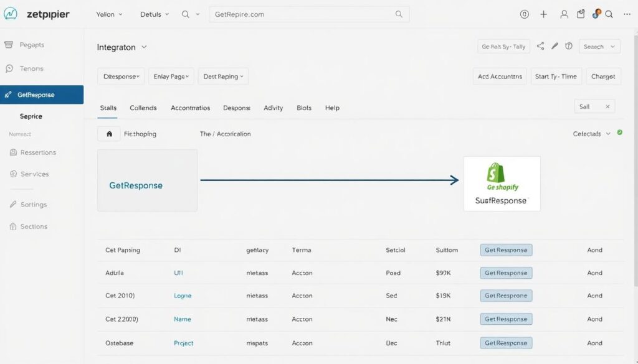638x364 pixels.
Task: Open the user profile icon in the header
Action: click(x=564, y=14)
